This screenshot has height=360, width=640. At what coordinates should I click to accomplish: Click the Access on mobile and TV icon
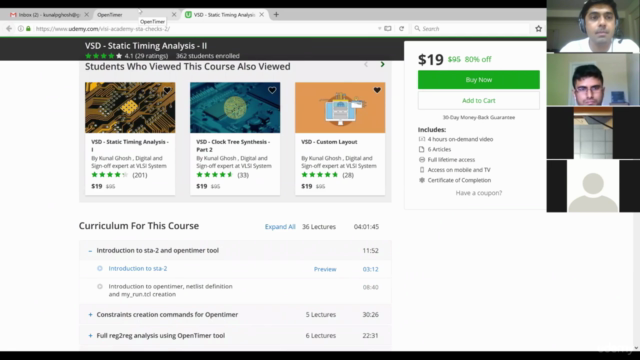[x=422, y=170]
